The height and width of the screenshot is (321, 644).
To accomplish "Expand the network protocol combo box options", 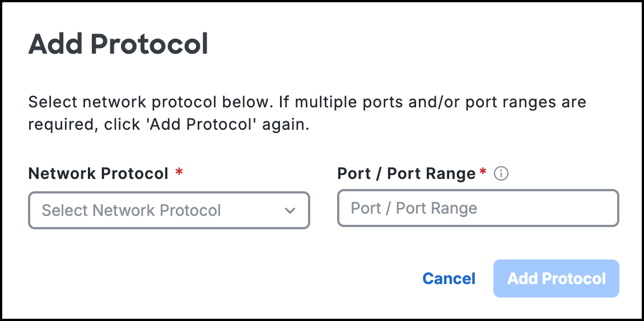I will click(x=169, y=210).
